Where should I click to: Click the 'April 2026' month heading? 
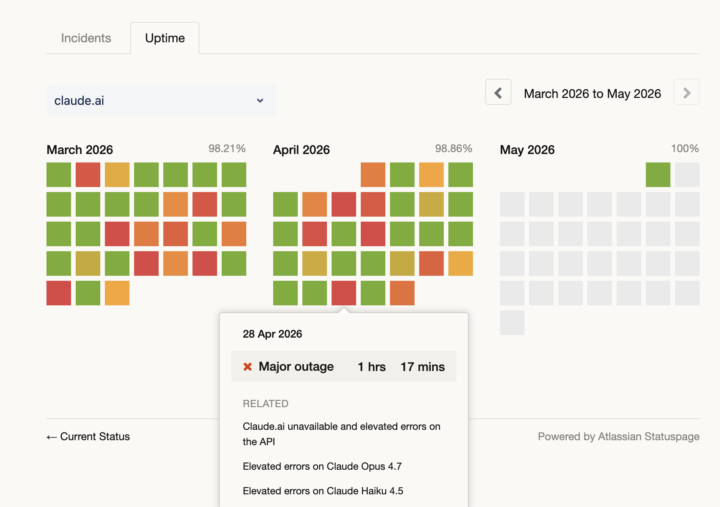[301, 150]
